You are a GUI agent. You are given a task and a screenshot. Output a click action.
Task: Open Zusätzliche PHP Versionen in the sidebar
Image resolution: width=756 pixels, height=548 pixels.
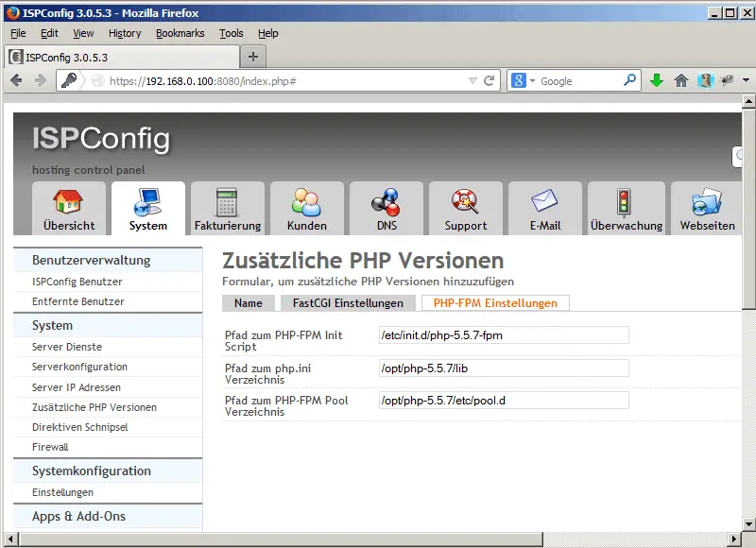pyautogui.click(x=94, y=407)
